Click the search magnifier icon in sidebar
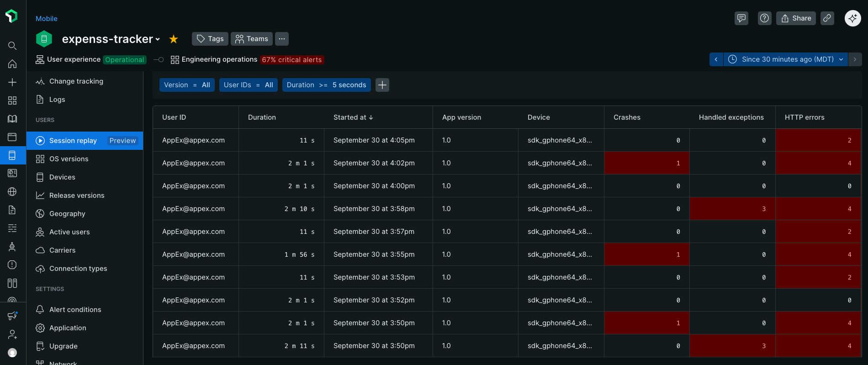Image resolution: width=868 pixels, height=365 pixels. tap(12, 46)
